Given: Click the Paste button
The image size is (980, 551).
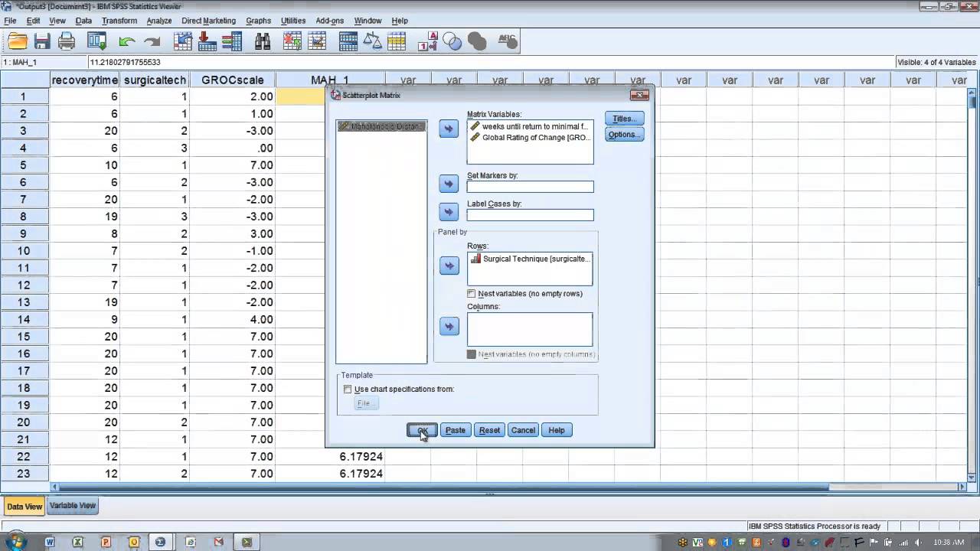Looking at the screenshot, I should 456,430.
